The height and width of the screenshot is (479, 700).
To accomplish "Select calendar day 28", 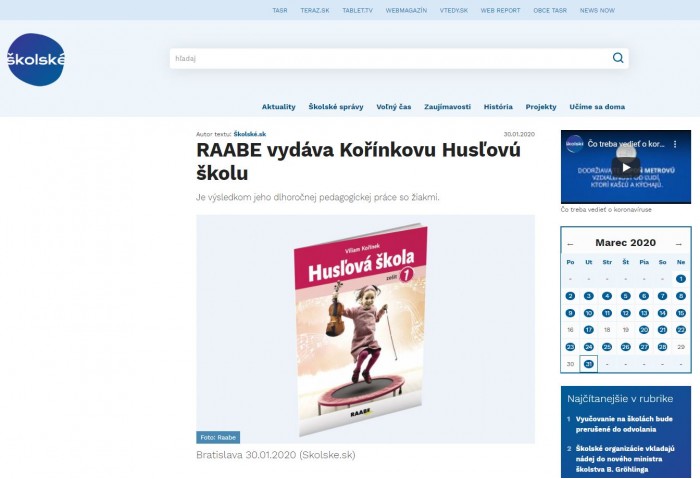I will 662,347.
